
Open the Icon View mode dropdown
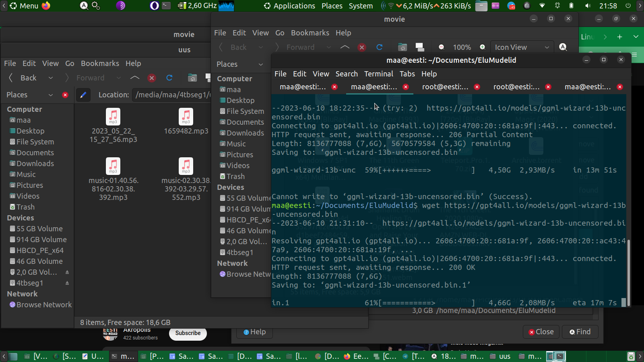click(522, 47)
